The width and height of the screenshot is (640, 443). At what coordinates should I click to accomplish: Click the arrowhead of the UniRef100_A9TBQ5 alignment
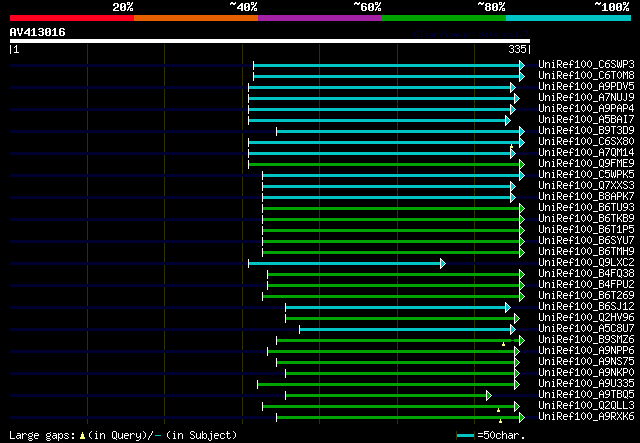(488, 395)
